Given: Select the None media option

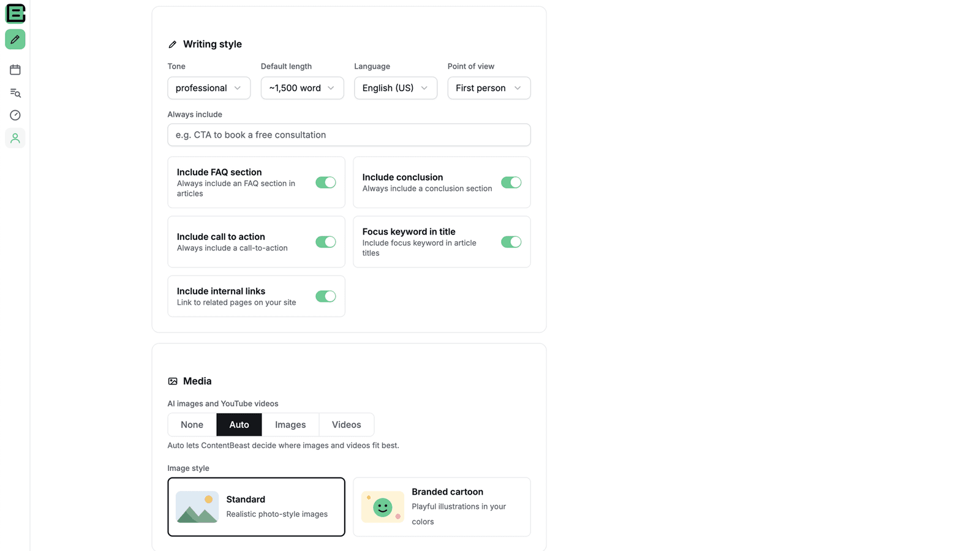Looking at the screenshot, I should coord(192,425).
